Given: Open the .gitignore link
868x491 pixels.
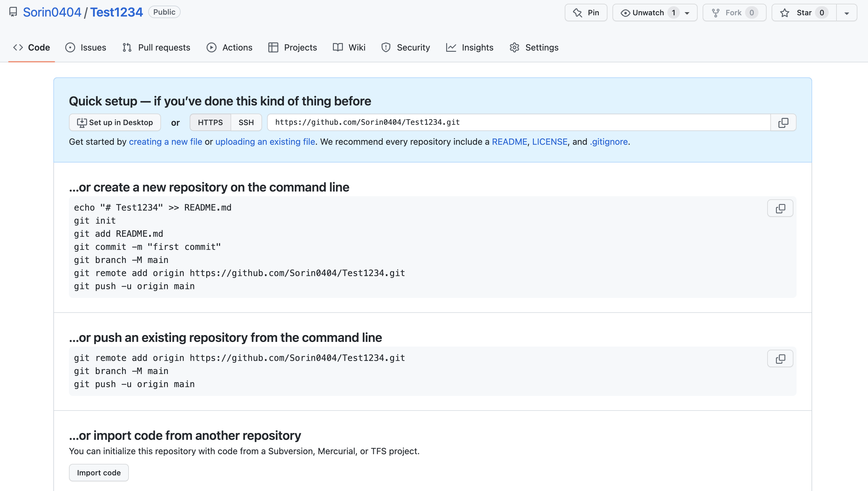Looking at the screenshot, I should [609, 142].
